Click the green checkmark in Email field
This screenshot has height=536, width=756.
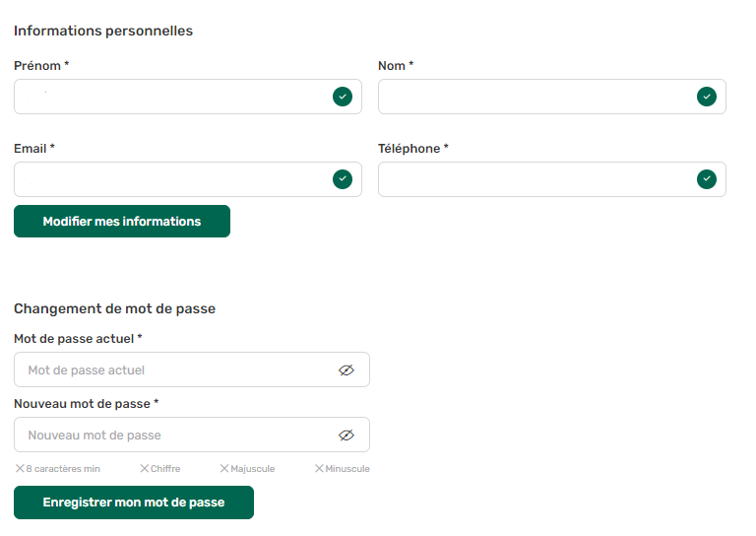coord(343,179)
